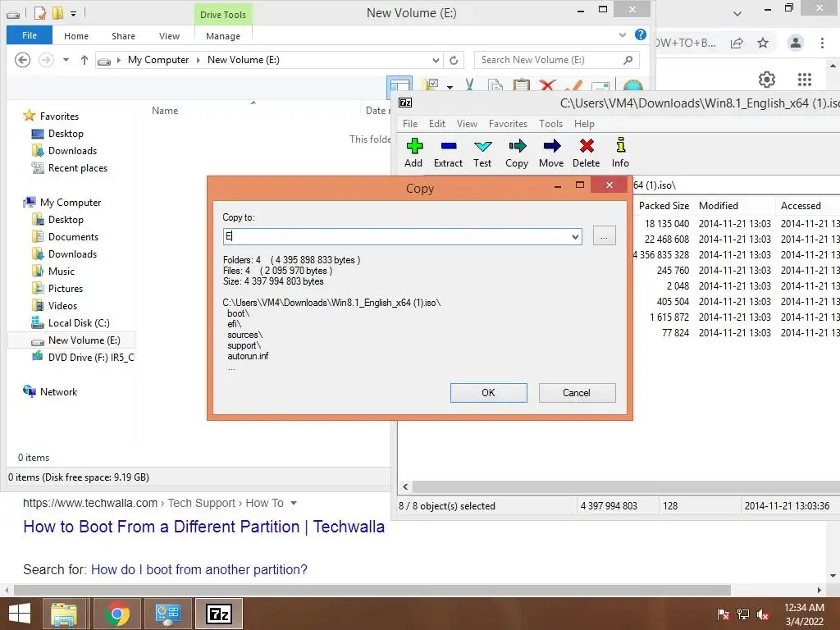This screenshot has width=840, height=630.
Task: Switch to the Home ribbon tab
Action: (x=76, y=36)
